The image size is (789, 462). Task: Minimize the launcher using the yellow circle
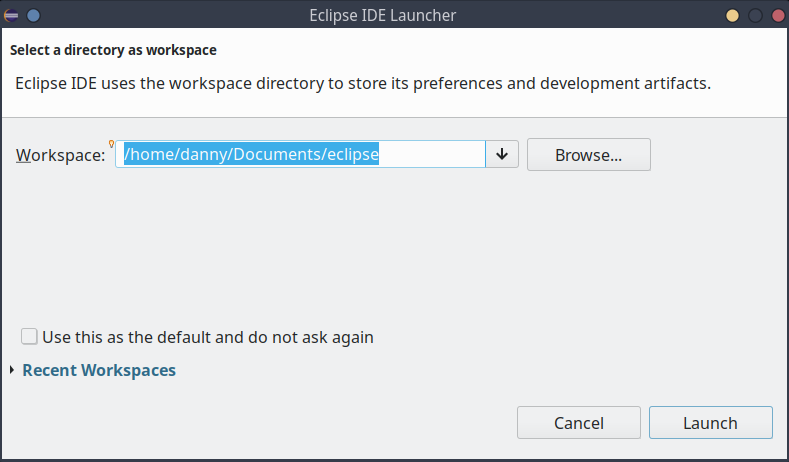point(733,15)
